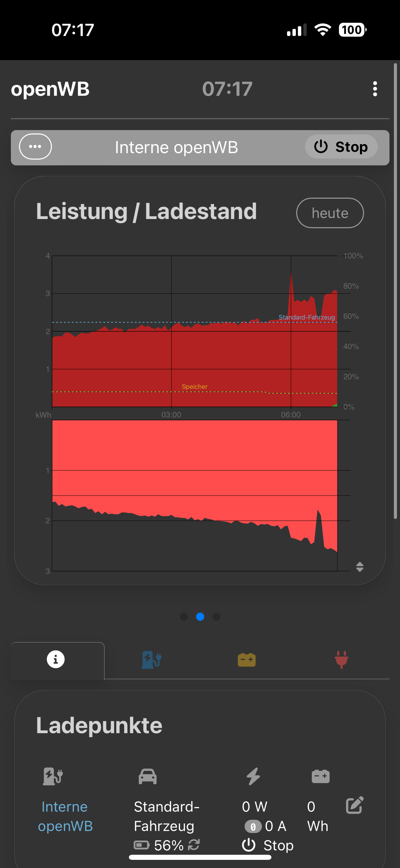Screen dimensions: 400x868
Task: Click the chart resize arrows icon
Action: coord(360,567)
